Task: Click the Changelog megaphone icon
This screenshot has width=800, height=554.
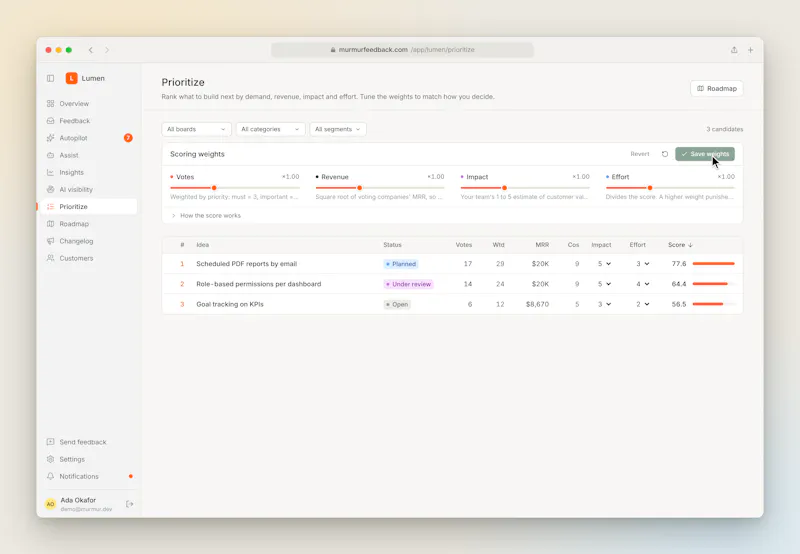Action: pyautogui.click(x=51, y=241)
